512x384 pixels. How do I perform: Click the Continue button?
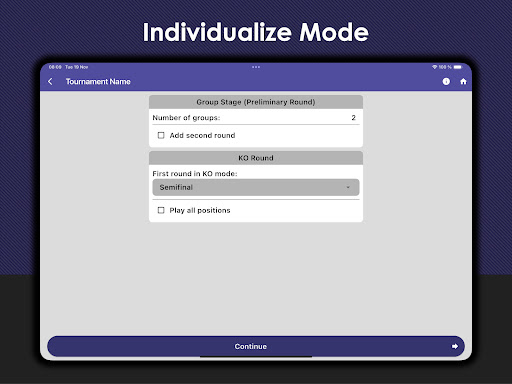click(256, 346)
